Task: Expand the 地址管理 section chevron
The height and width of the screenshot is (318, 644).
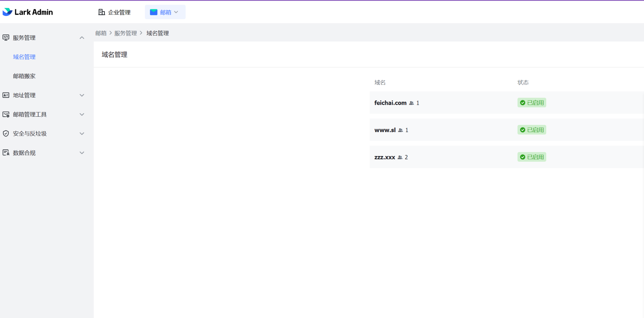Action: (82, 95)
